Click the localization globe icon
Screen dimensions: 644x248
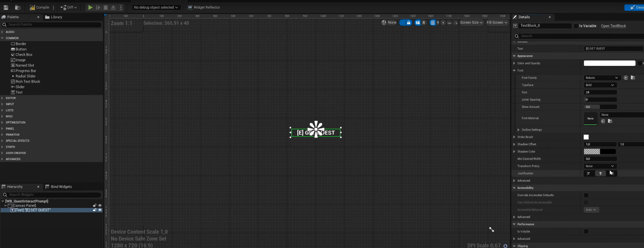click(384, 23)
